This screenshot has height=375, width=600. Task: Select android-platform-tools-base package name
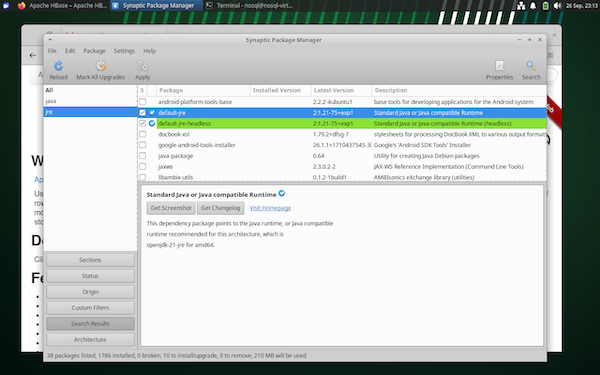point(195,102)
